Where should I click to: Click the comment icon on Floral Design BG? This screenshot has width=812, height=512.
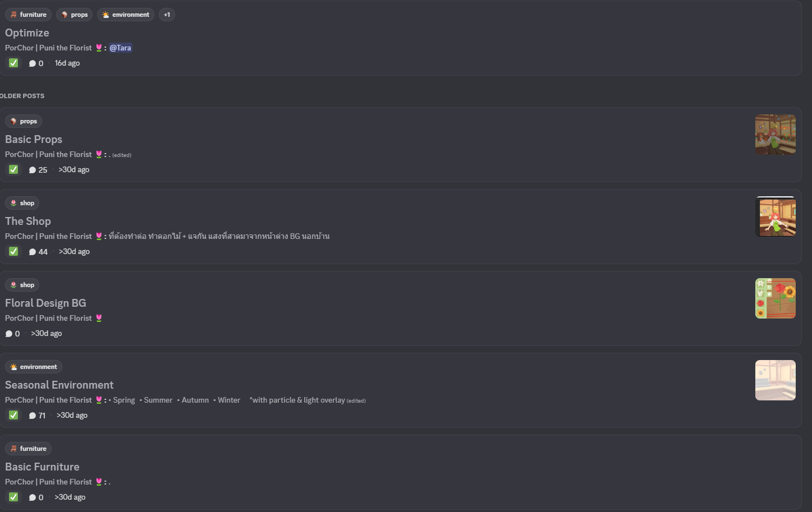coord(9,334)
